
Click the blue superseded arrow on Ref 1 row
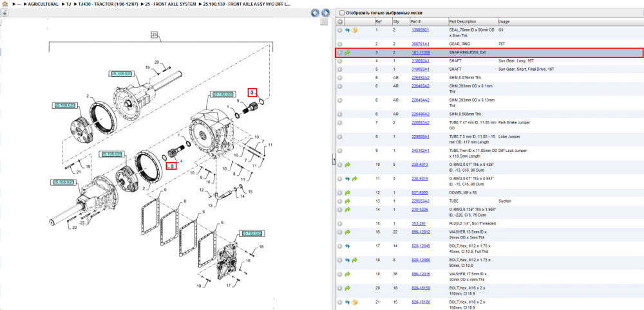tap(348, 30)
